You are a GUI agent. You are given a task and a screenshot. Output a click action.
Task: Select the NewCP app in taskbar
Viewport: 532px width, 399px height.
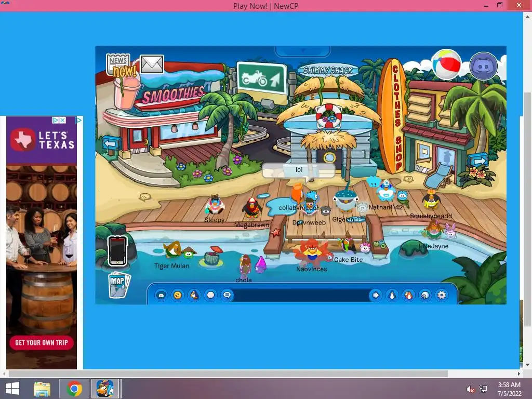click(105, 389)
